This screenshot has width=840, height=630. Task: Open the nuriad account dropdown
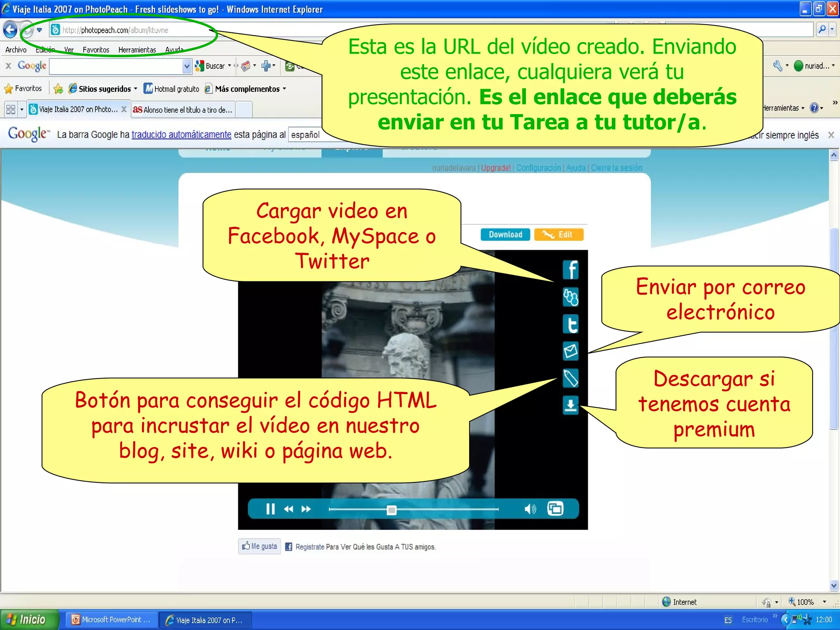tap(814, 66)
